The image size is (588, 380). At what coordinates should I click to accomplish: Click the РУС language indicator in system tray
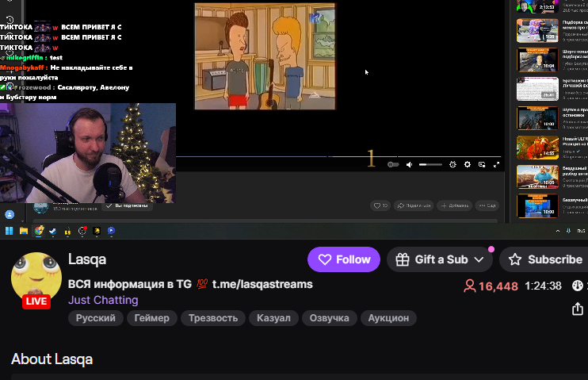tap(581, 231)
